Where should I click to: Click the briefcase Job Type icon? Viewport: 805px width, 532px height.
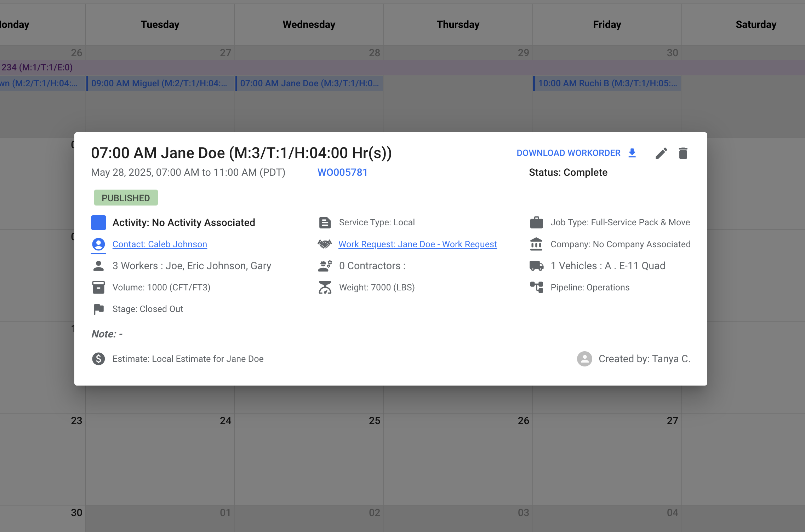click(536, 222)
